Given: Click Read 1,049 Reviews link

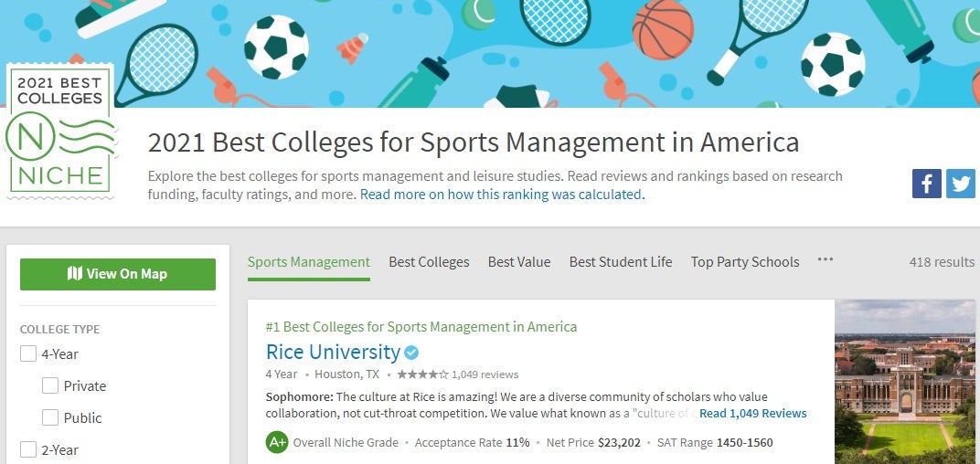Looking at the screenshot, I should tap(752, 414).
